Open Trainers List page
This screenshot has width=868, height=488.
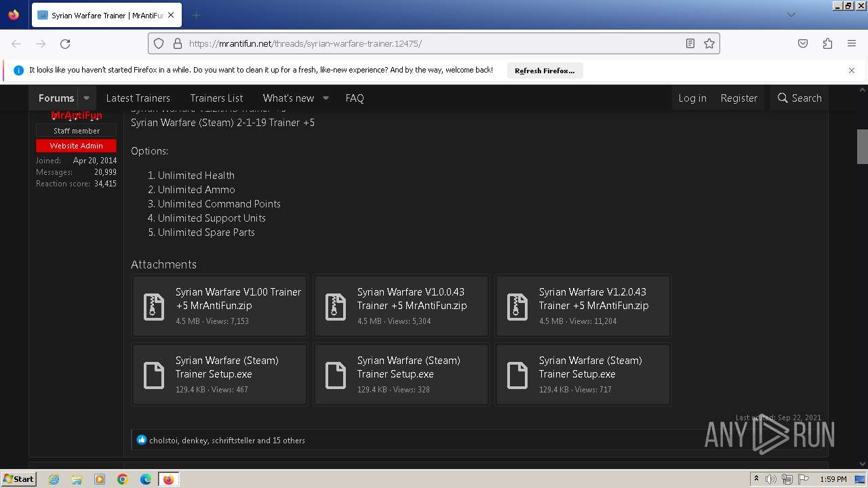point(216,98)
